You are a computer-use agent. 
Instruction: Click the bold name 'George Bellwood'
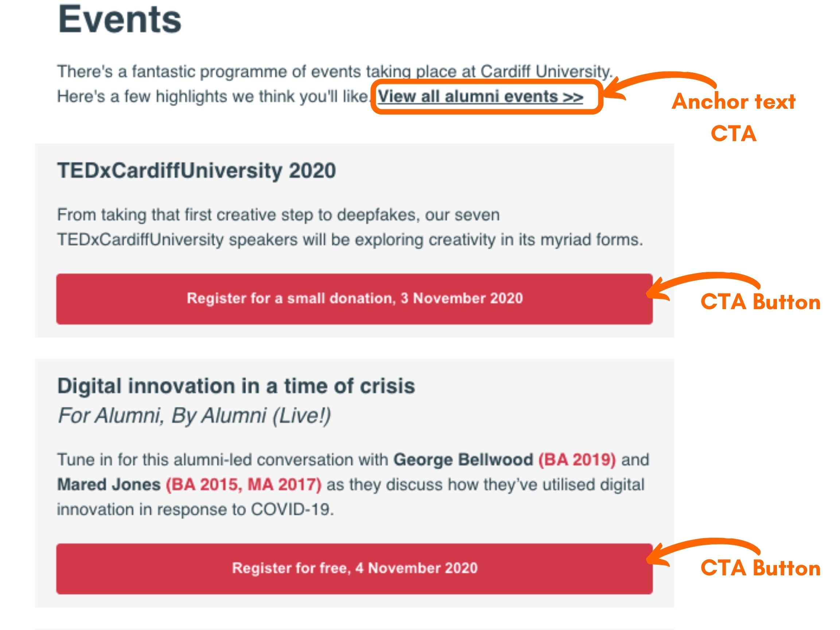coord(463,460)
